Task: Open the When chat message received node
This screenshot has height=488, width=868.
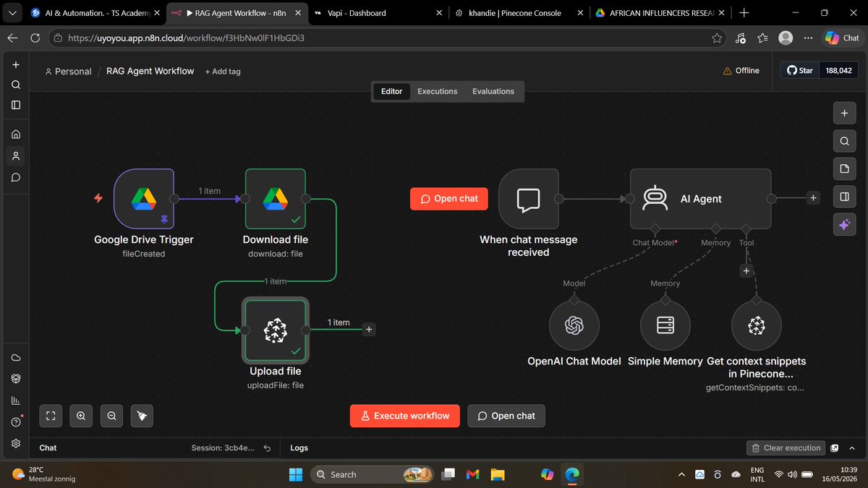Action: 529,198
